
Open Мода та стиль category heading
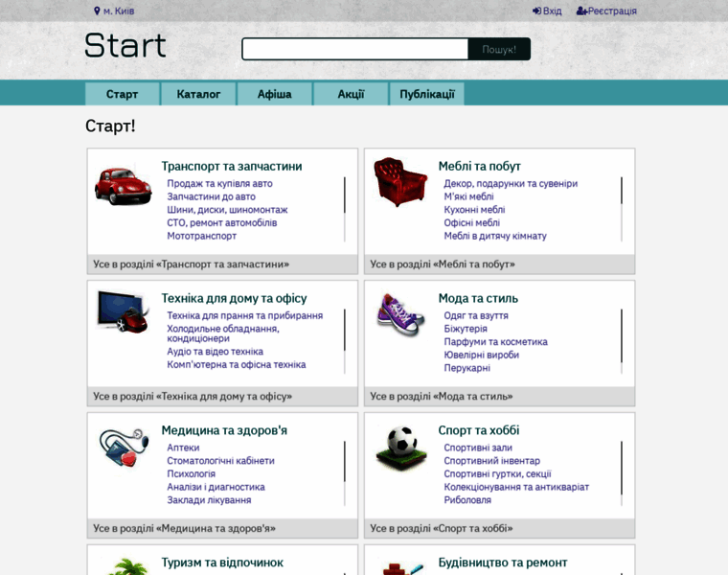pos(478,298)
